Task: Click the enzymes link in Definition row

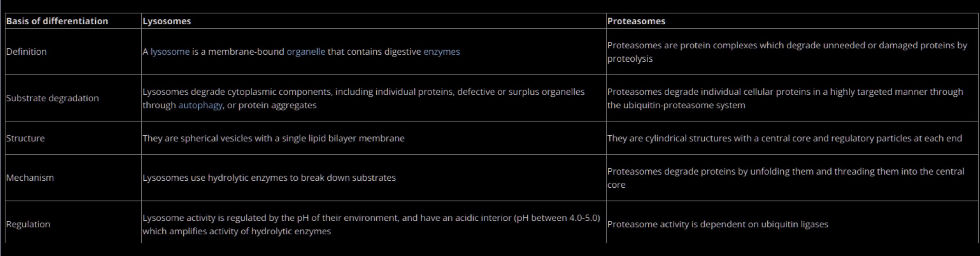Action: point(441,52)
